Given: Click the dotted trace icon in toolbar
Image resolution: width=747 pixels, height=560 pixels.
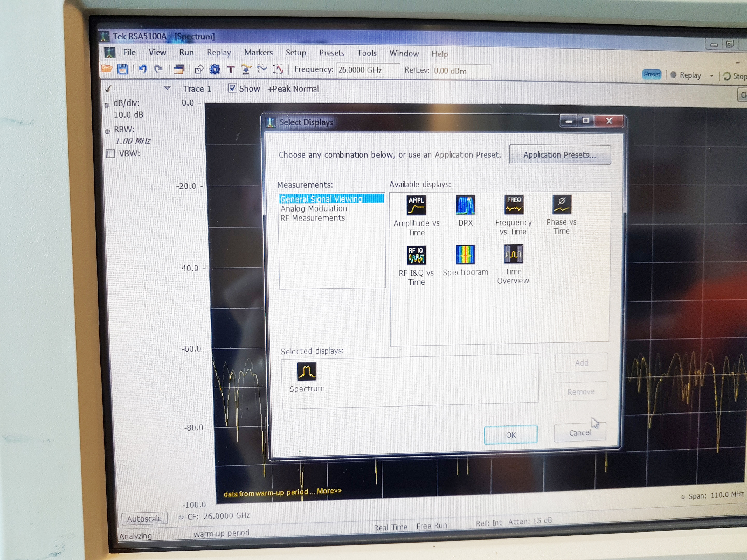Looking at the screenshot, I should 262,69.
